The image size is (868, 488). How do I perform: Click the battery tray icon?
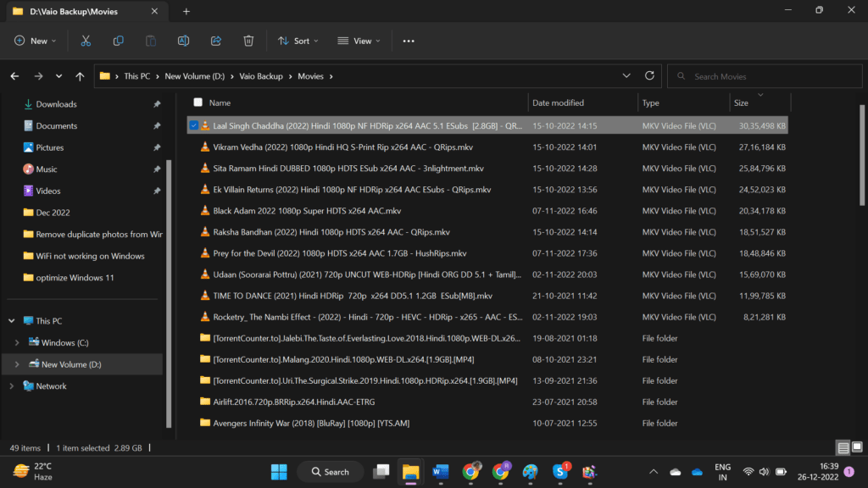tap(781, 472)
